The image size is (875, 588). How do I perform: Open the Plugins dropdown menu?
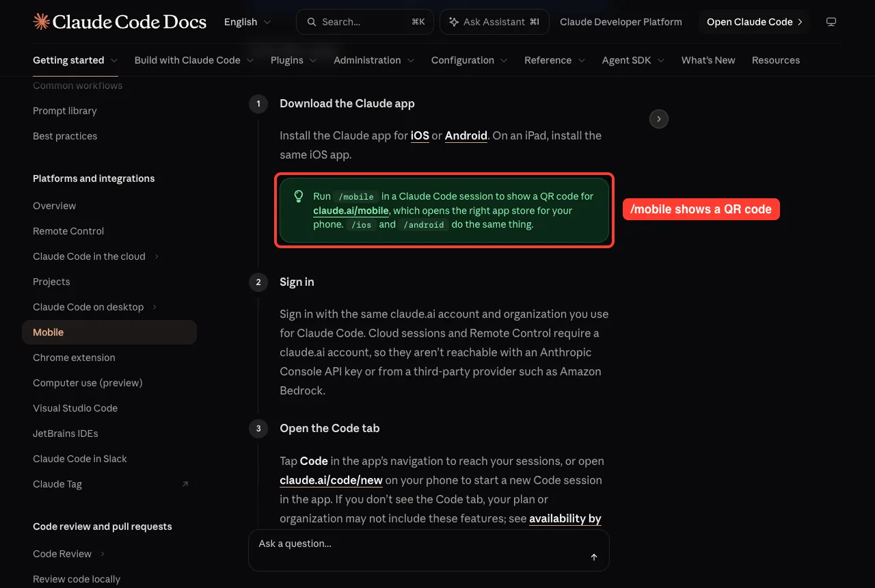[294, 60]
